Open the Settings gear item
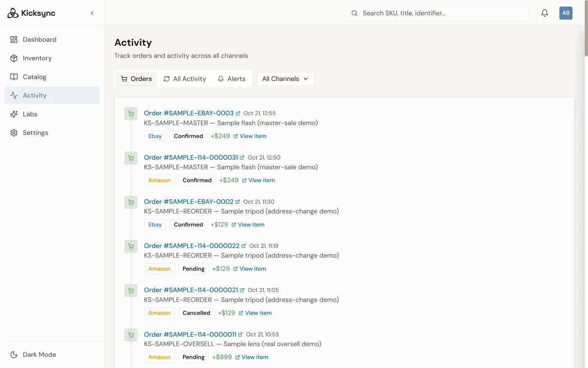The height and width of the screenshot is (368, 588). (52, 133)
